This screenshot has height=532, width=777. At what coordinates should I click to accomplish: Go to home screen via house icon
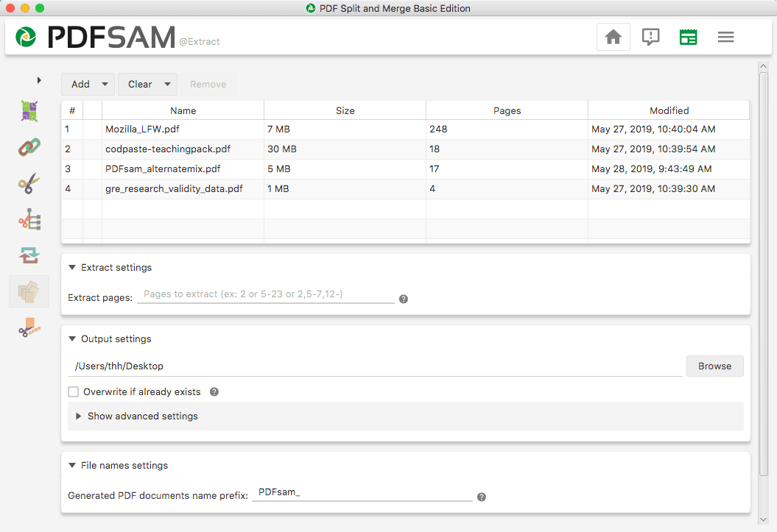coord(613,36)
